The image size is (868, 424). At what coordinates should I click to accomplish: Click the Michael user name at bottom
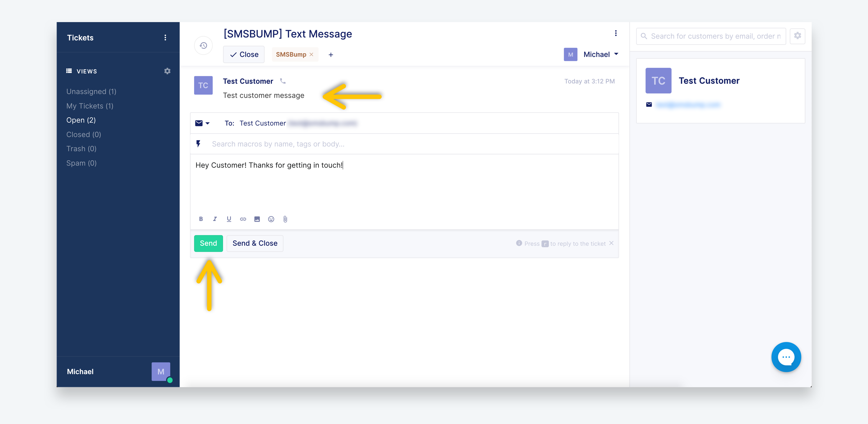(x=80, y=372)
